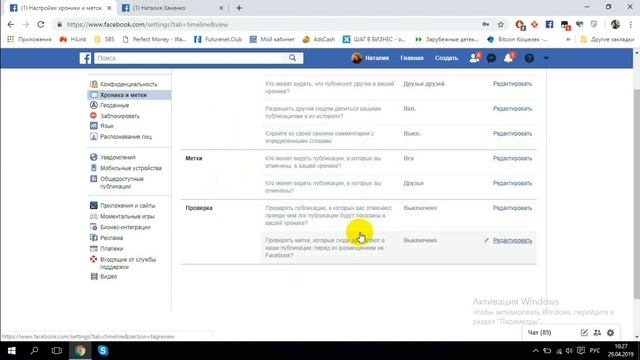Open Приложения bookmarks shortcut
Viewport: 640px width, 360px height.
tap(29, 39)
